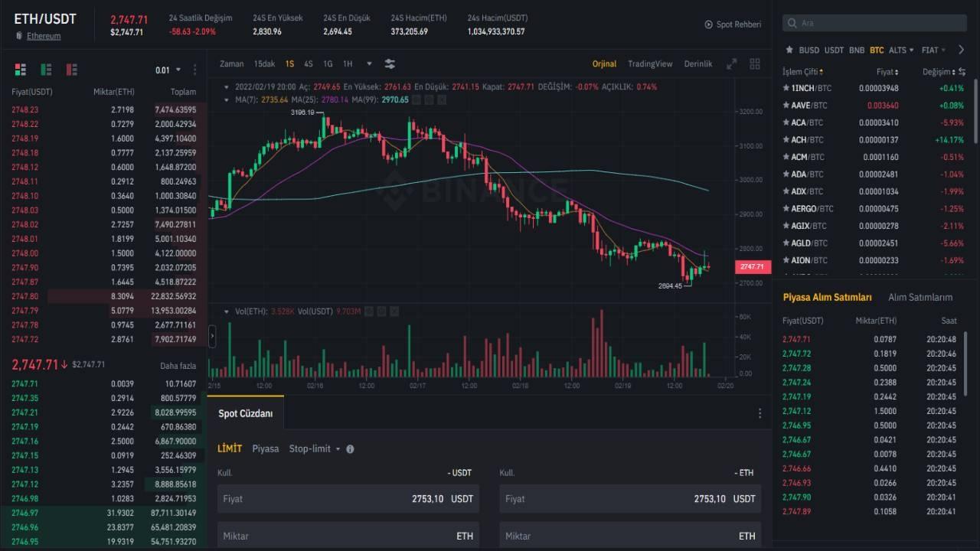
Task: Favorite the AION/BTC pair star
Action: pos(786,260)
